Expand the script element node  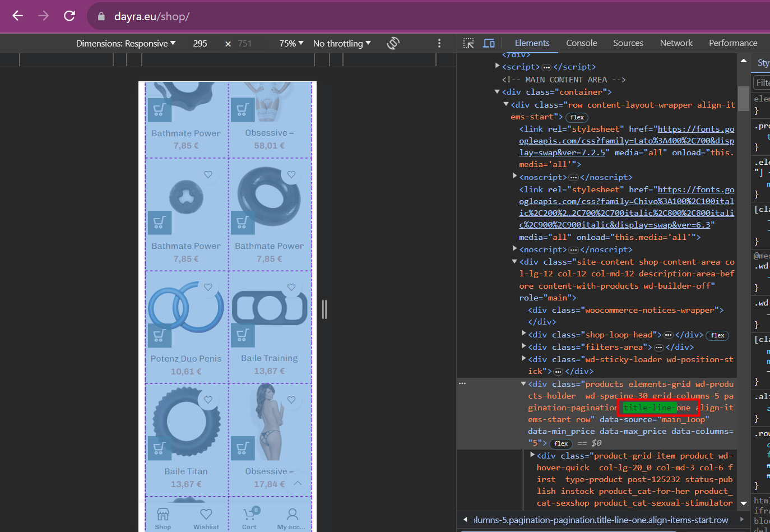point(497,66)
